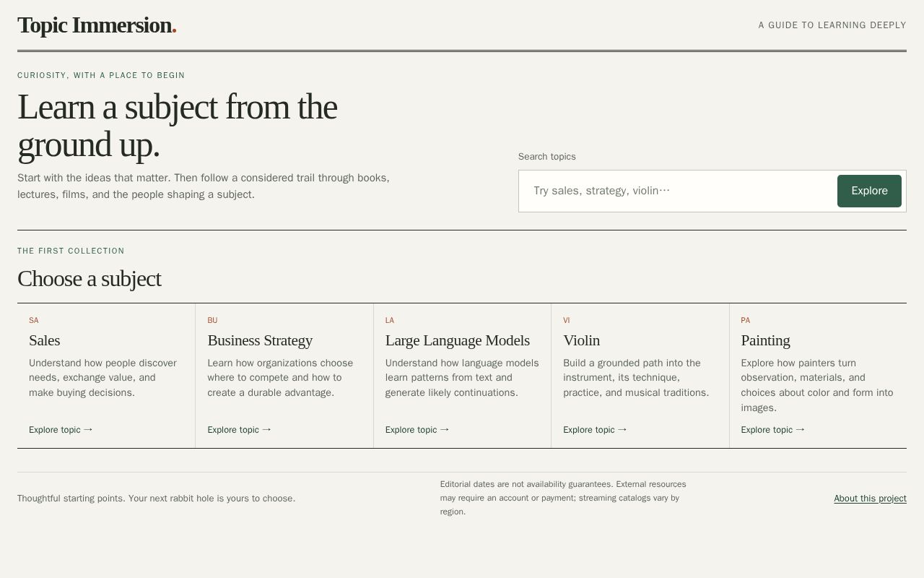
Task: Click Explore topic link under Violin
Action: tap(596, 430)
